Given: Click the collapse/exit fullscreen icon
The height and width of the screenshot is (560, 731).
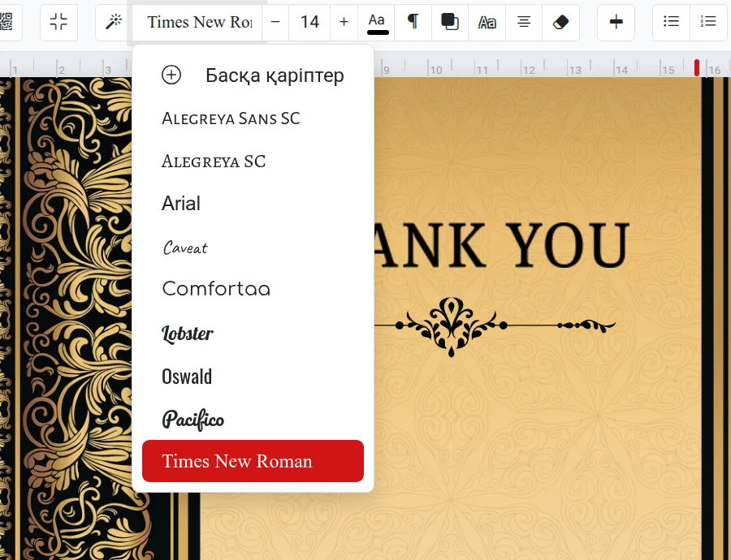Looking at the screenshot, I should [x=58, y=22].
